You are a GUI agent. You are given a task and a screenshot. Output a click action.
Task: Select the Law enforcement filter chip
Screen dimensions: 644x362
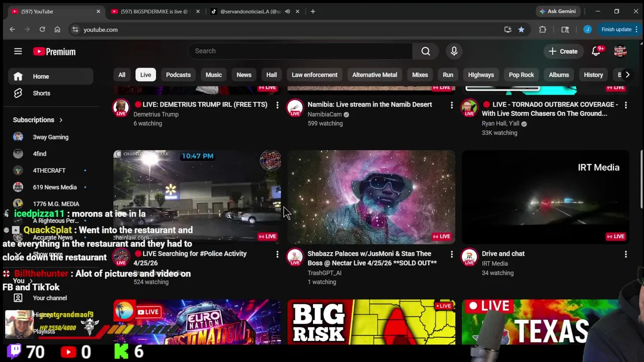(314, 75)
